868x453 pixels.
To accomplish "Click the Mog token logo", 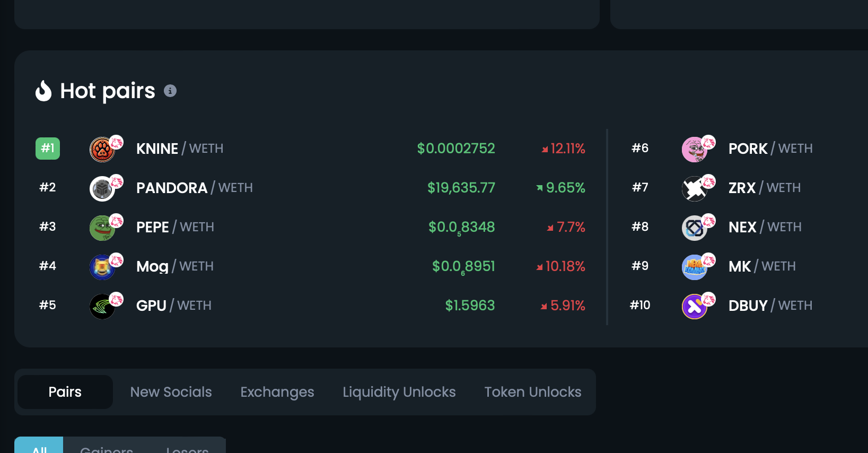I will [x=102, y=267].
